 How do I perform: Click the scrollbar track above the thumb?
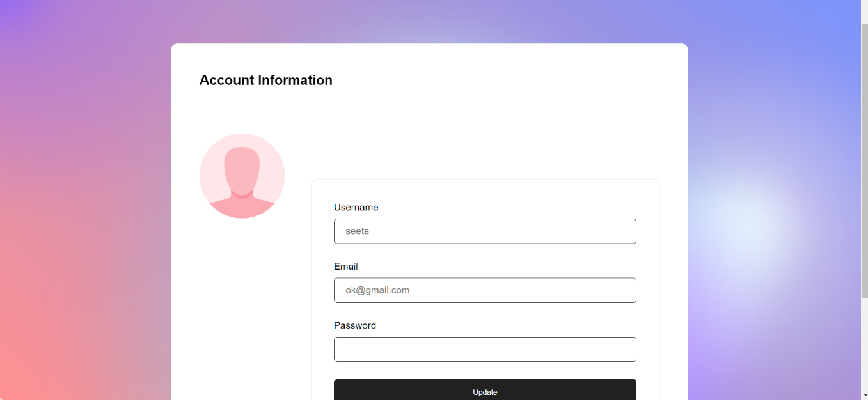pyautogui.click(x=864, y=13)
